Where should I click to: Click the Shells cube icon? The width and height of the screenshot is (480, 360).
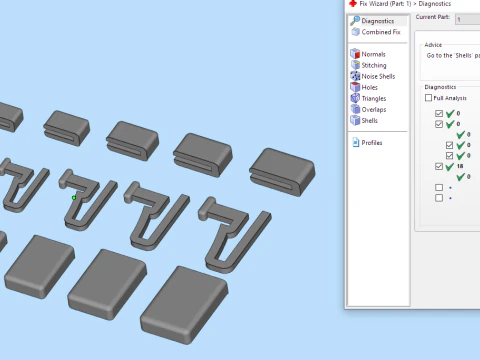point(355,120)
